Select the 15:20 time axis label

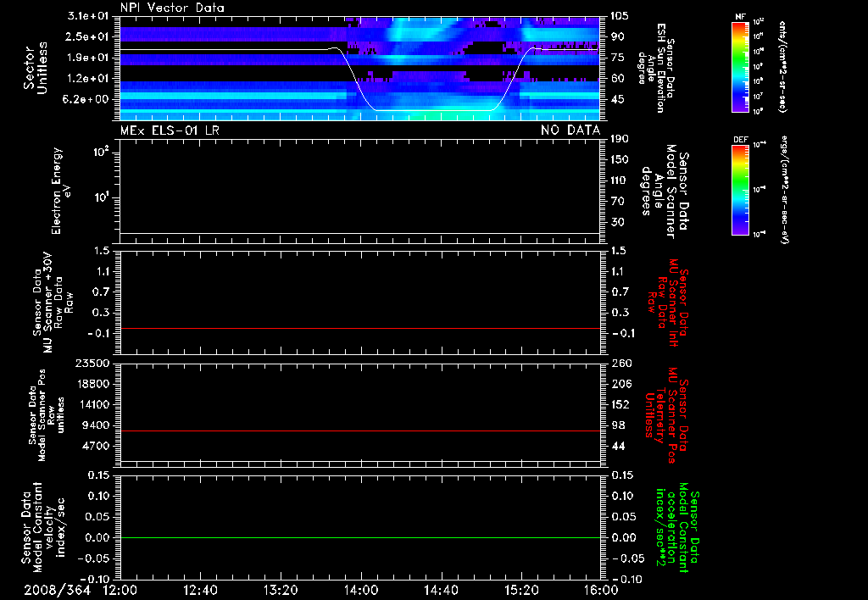[x=521, y=590]
